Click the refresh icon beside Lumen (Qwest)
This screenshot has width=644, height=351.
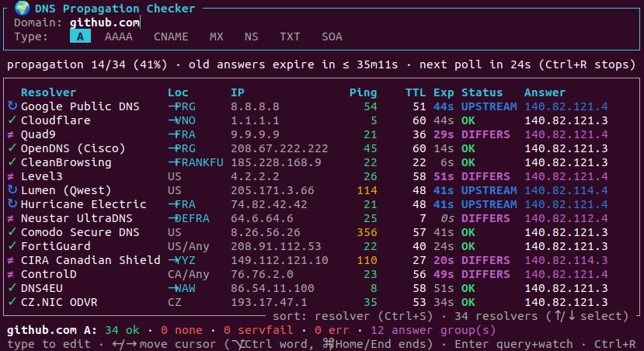click(x=12, y=189)
